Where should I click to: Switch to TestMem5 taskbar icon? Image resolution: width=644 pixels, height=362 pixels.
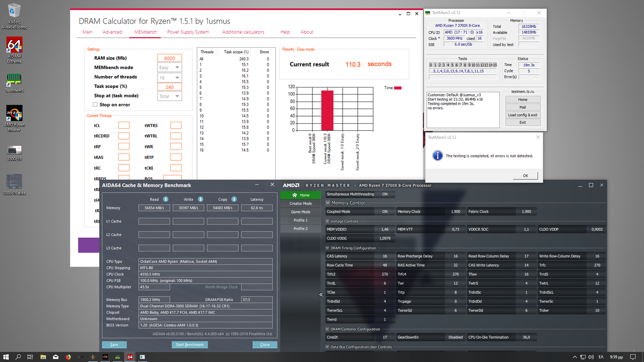point(118,357)
